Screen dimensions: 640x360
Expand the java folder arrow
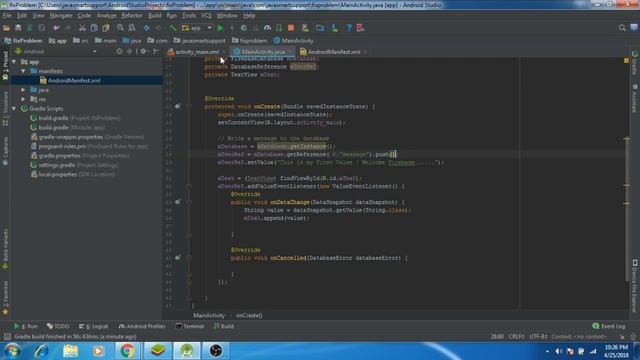[23, 90]
